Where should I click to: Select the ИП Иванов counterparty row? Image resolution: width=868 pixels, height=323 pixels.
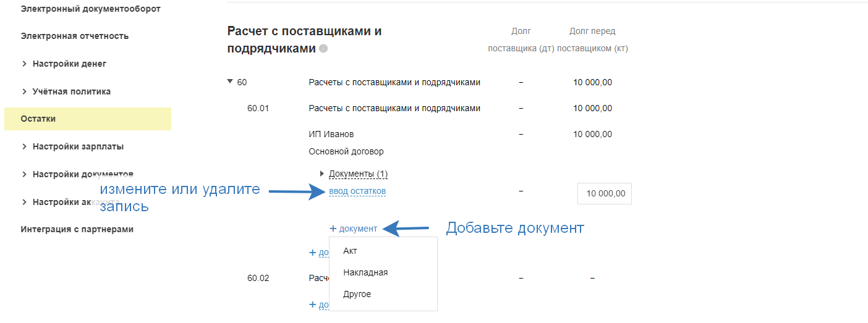click(x=331, y=134)
